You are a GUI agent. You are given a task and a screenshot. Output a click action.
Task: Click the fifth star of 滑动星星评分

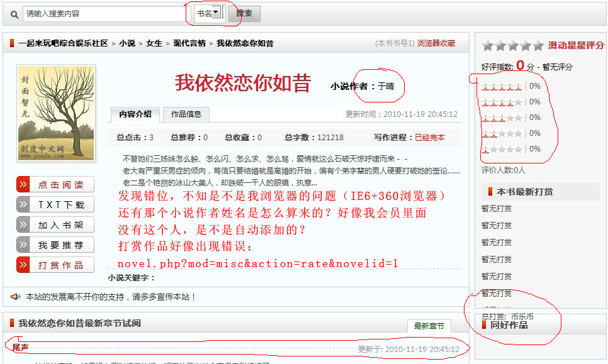click(538, 46)
